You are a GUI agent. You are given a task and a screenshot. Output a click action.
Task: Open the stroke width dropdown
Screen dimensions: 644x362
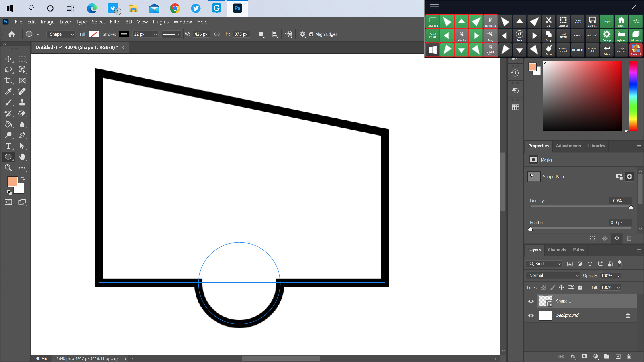tap(155, 34)
